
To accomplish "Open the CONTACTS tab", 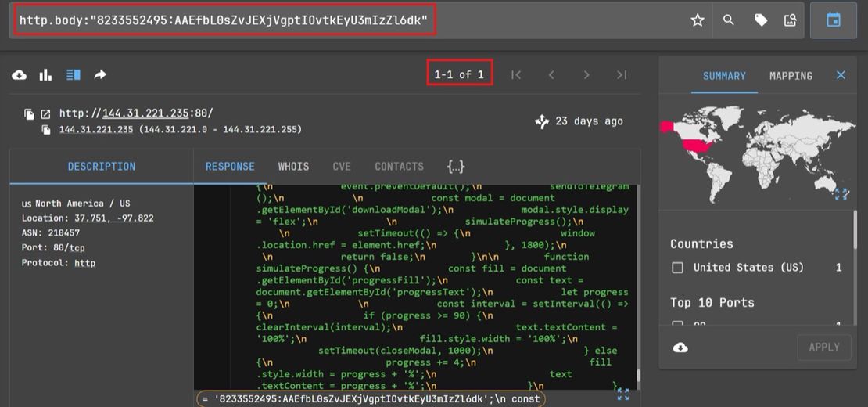I will pos(399,166).
